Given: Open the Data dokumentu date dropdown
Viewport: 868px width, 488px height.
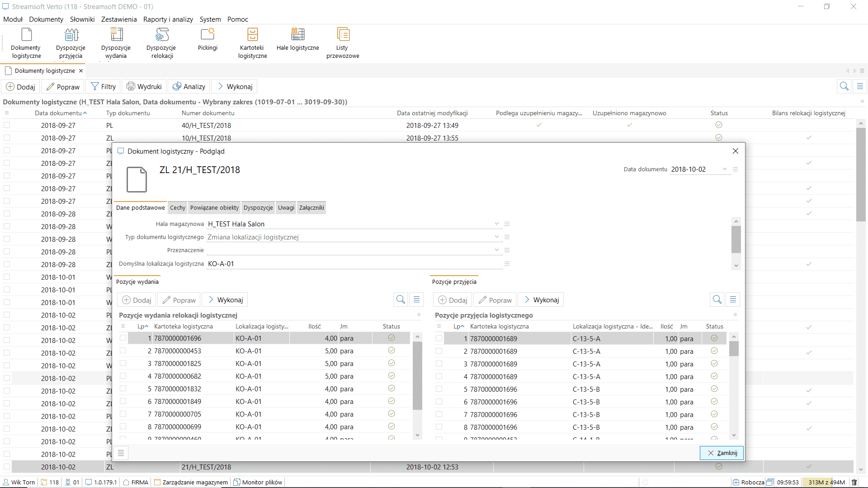Looking at the screenshot, I should (724, 169).
